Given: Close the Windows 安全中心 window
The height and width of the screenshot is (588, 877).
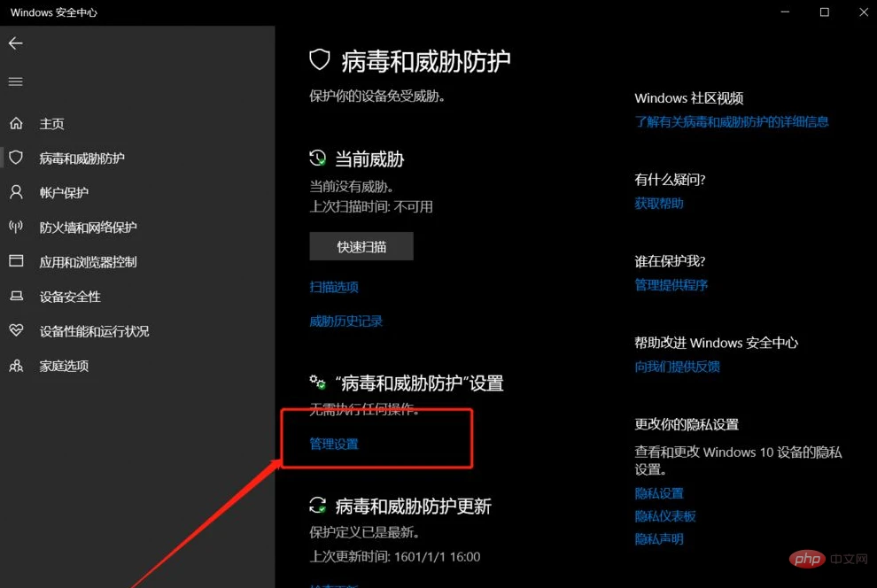Looking at the screenshot, I should 864,12.
